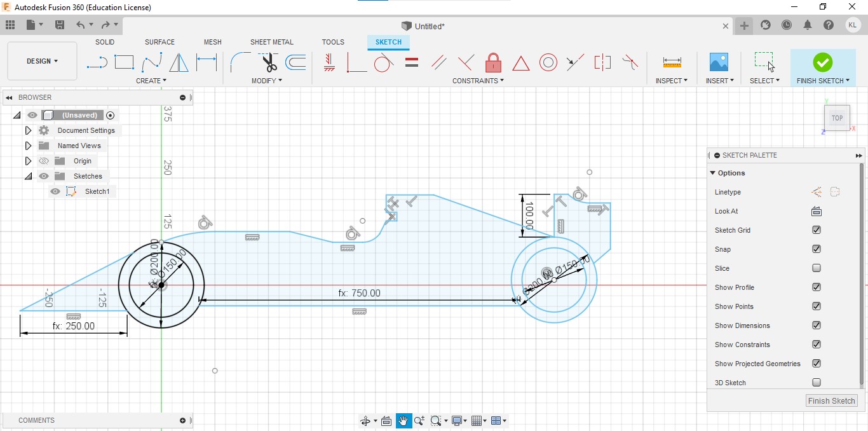Screen dimensions: 868x431
Task: Toggle the Show Constraints checkbox
Action: click(x=817, y=345)
